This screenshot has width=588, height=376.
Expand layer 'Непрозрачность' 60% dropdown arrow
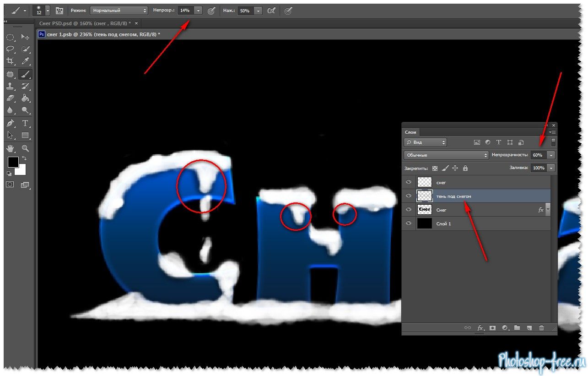(x=551, y=155)
